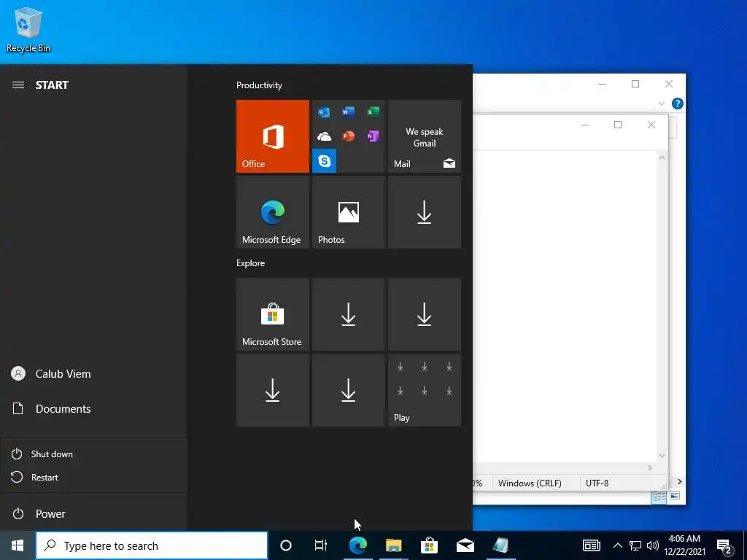The width and height of the screenshot is (747, 560).
Task: Open the Office tile
Action: [273, 136]
